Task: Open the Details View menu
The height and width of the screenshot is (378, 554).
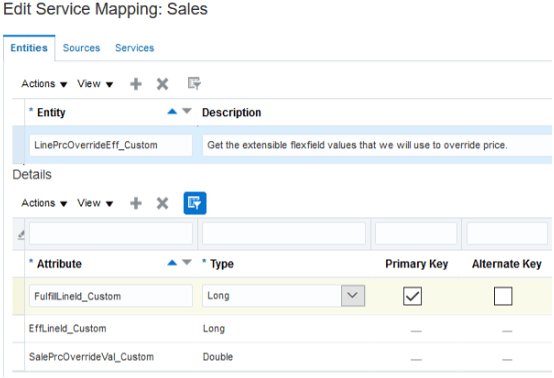Action: click(95, 203)
